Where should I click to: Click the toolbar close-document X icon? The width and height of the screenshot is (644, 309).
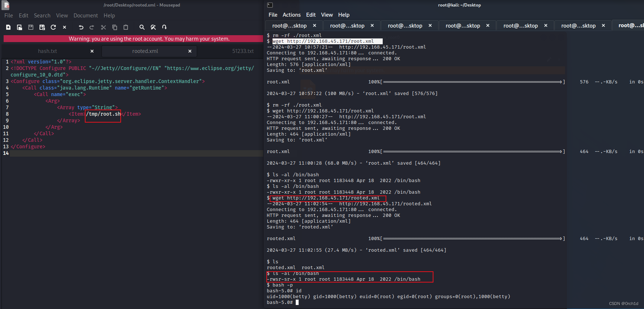(x=65, y=27)
